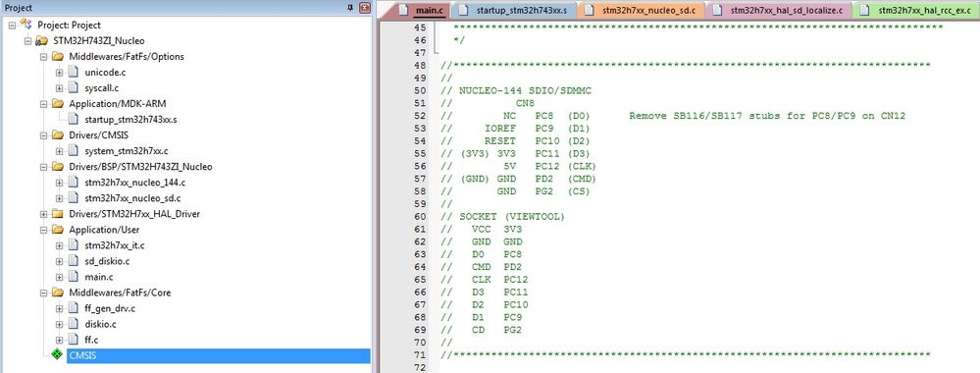Click the stm32h7xx_nucleo_144.c file icon
This screenshot has height=373, width=980.
pyautogui.click(x=74, y=183)
